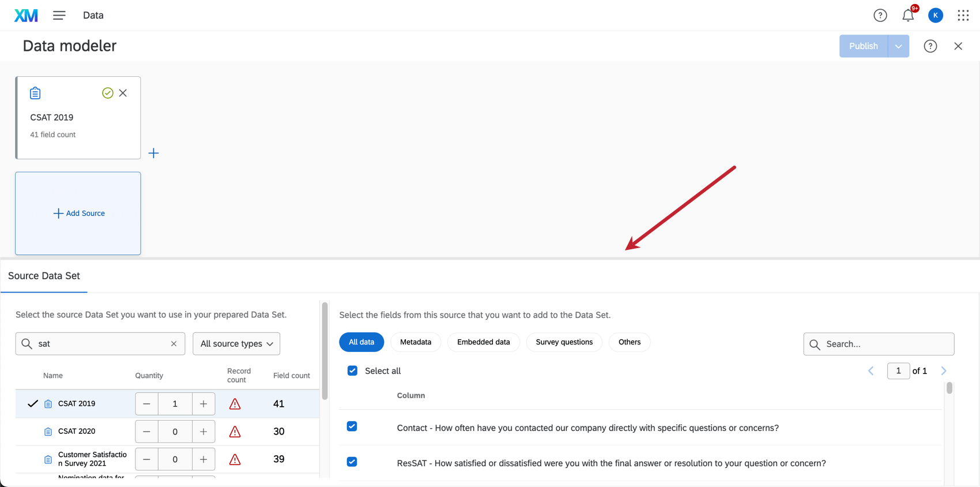Click the plus icon beside CSAT 2019 card
The height and width of the screenshot is (487, 980).
point(153,153)
